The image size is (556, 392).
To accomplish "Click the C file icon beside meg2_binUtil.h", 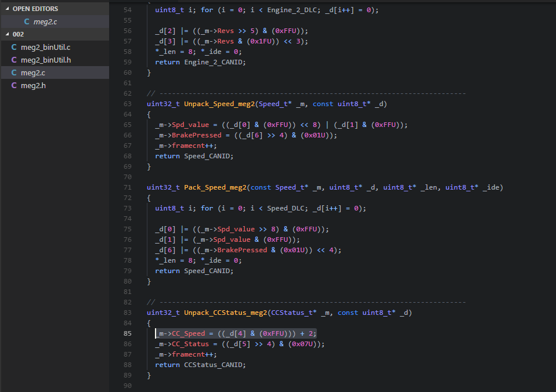I will click(14, 60).
